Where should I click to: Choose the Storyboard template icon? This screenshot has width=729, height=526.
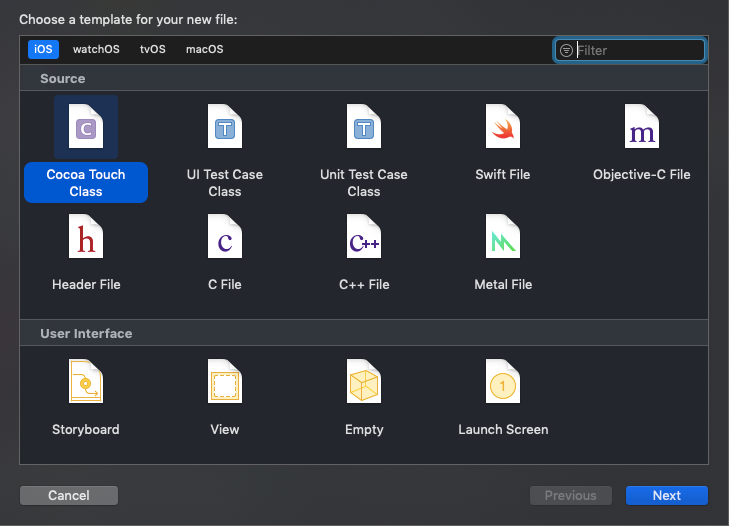86,381
